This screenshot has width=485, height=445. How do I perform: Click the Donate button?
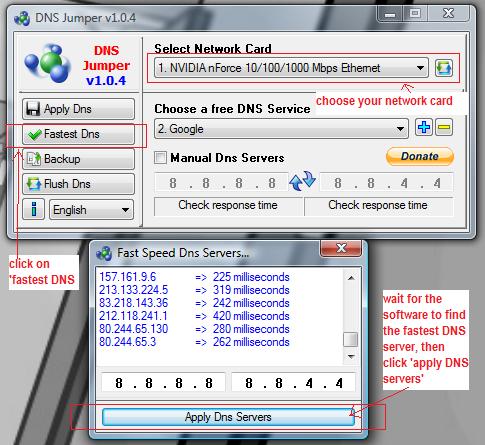click(x=420, y=156)
